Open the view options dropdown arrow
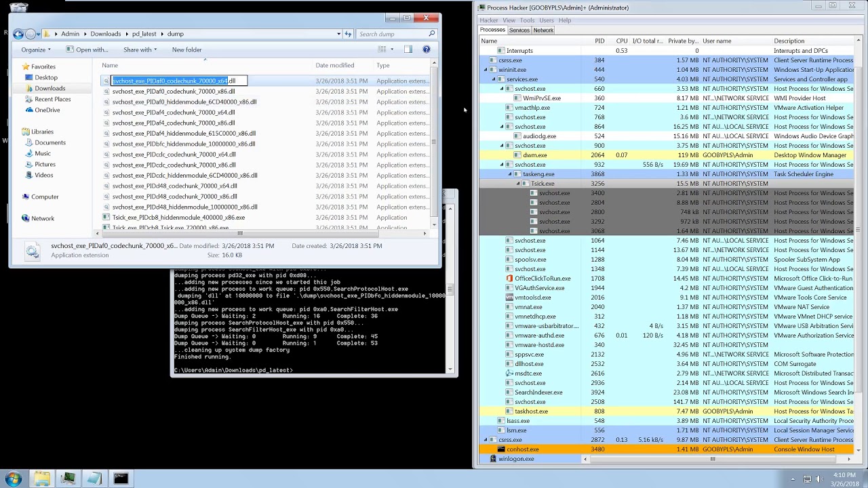This screenshot has width=868, height=488. [392, 49]
